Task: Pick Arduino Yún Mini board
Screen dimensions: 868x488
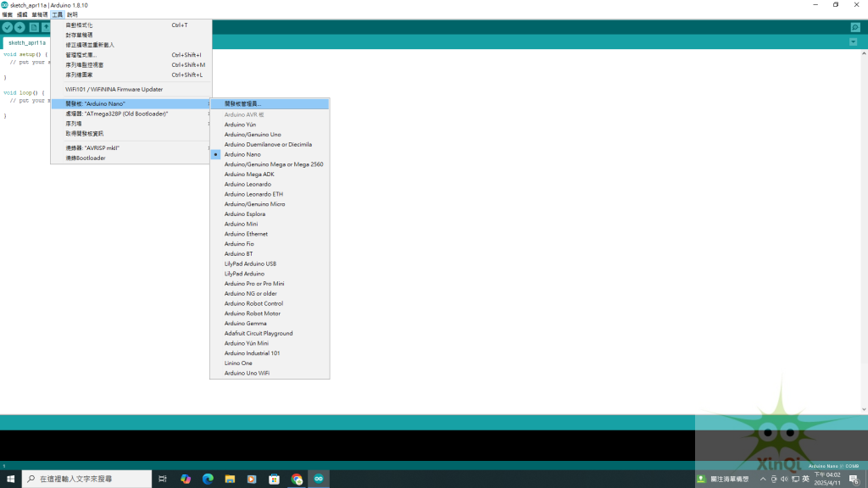Action: click(270, 344)
